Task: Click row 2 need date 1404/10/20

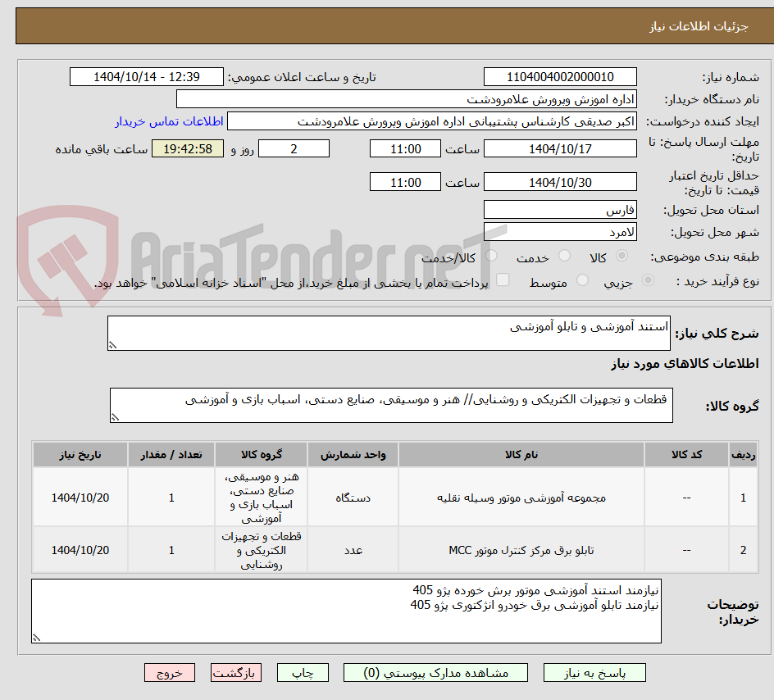Action: point(80,550)
